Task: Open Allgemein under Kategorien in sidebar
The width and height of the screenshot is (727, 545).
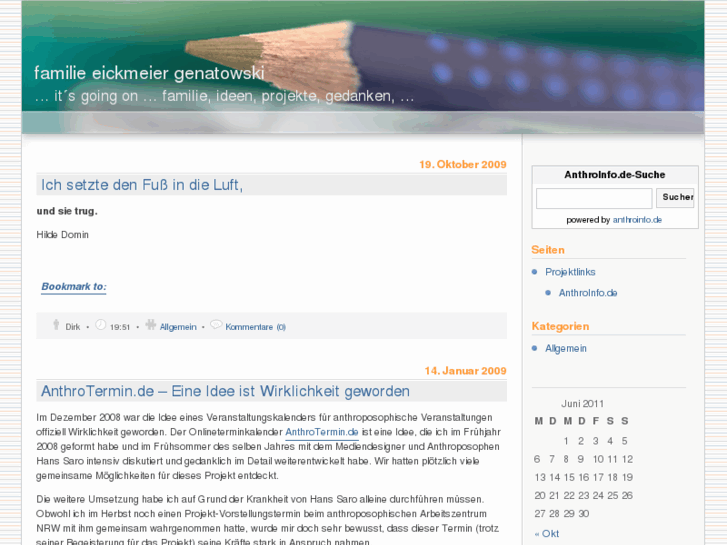Action: [x=566, y=348]
